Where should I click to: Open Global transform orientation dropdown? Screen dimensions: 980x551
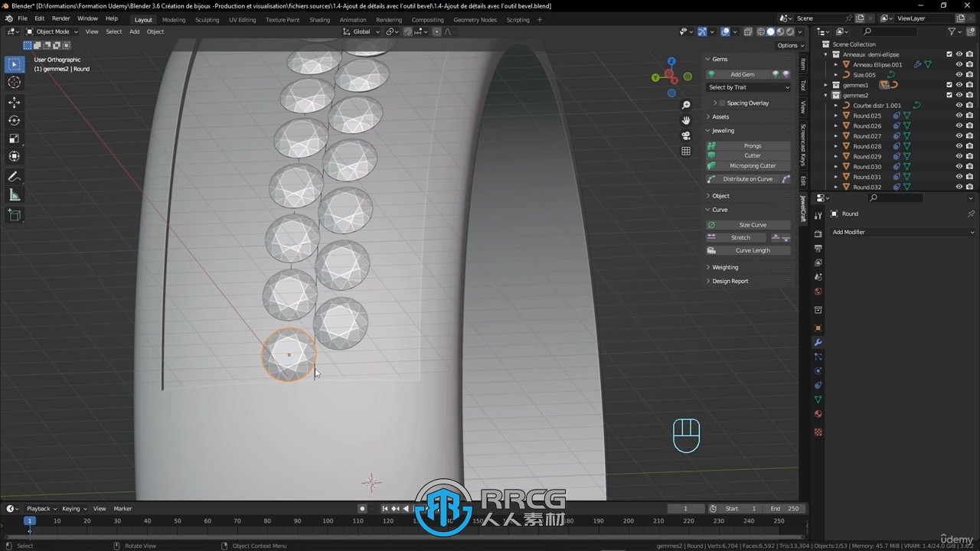point(361,31)
